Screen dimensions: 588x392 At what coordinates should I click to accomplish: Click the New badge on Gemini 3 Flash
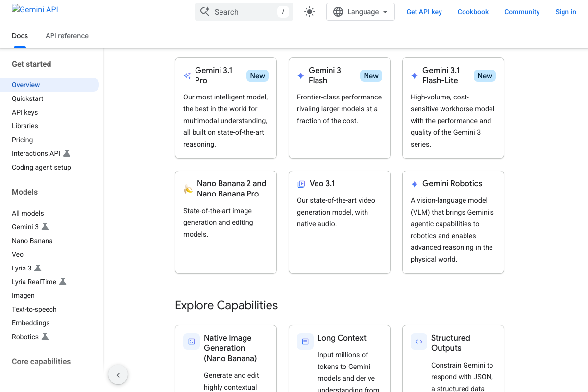click(x=371, y=76)
